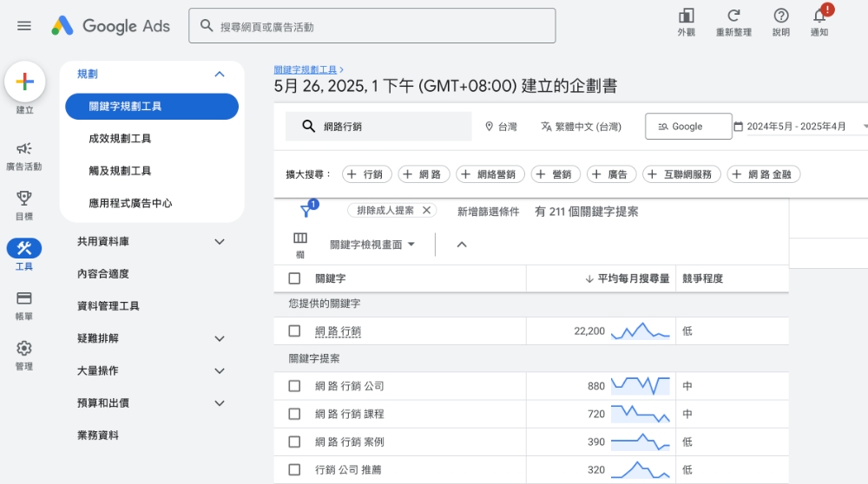Screen dimensions: 868x484
Task: Remove the 排除成人提案 filter chip
Action: (426, 210)
